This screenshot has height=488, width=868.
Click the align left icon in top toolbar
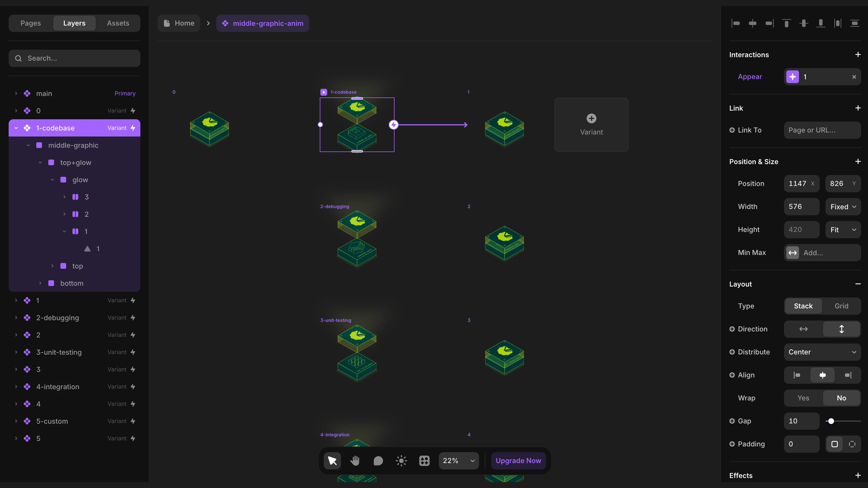tap(736, 23)
